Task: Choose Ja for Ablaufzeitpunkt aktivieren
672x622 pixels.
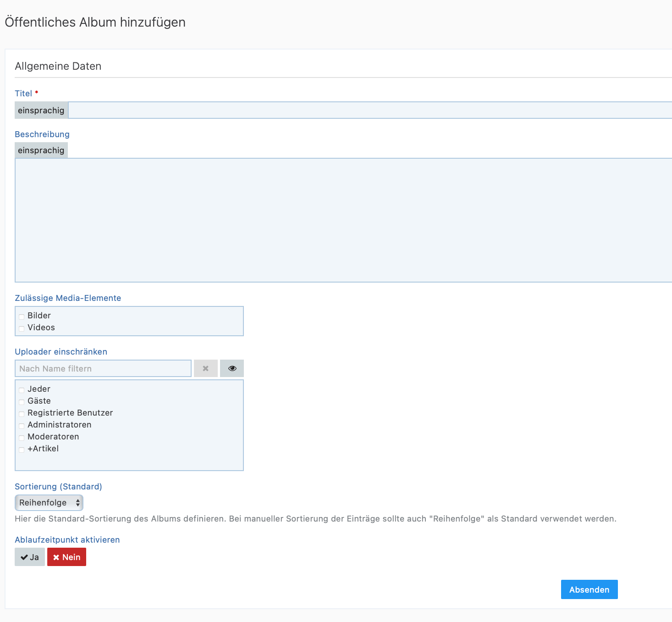Action: [x=30, y=557]
